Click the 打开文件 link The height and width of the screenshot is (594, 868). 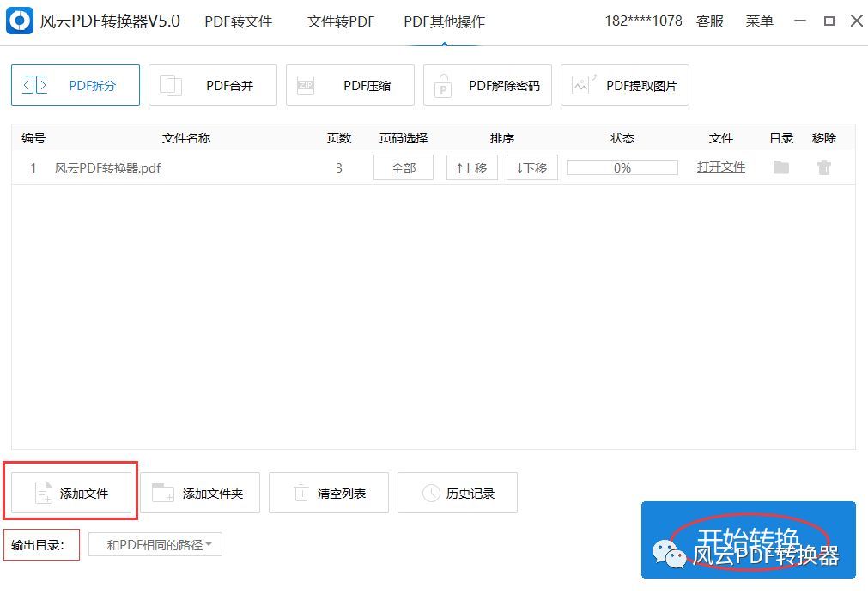721,167
